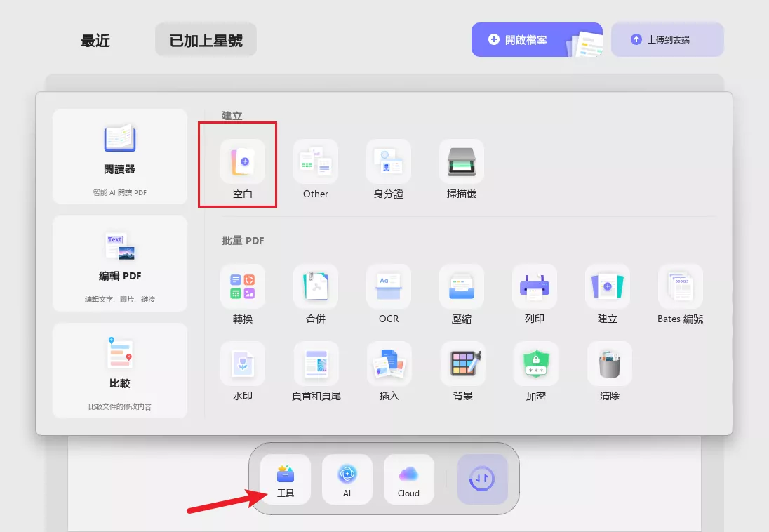Screen dimensions: 769x532
Task: Open batch 壓縮 compress tool
Action: point(462,286)
